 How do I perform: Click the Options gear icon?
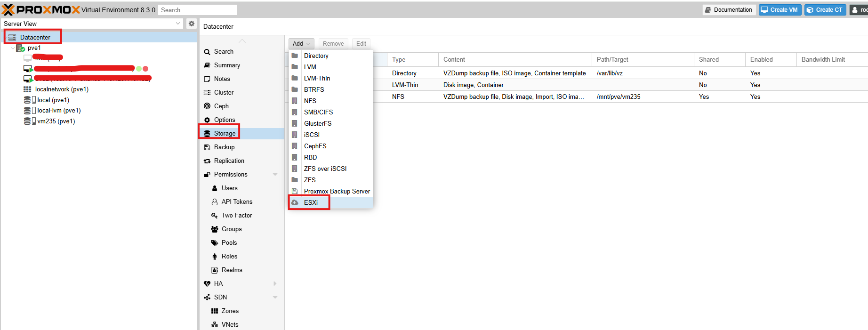coord(207,120)
